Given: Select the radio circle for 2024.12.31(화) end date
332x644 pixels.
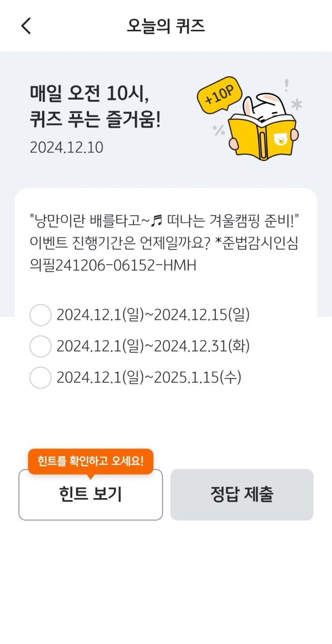Looking at the screenshot, I should pyautogui.click(x=40, y=346).
